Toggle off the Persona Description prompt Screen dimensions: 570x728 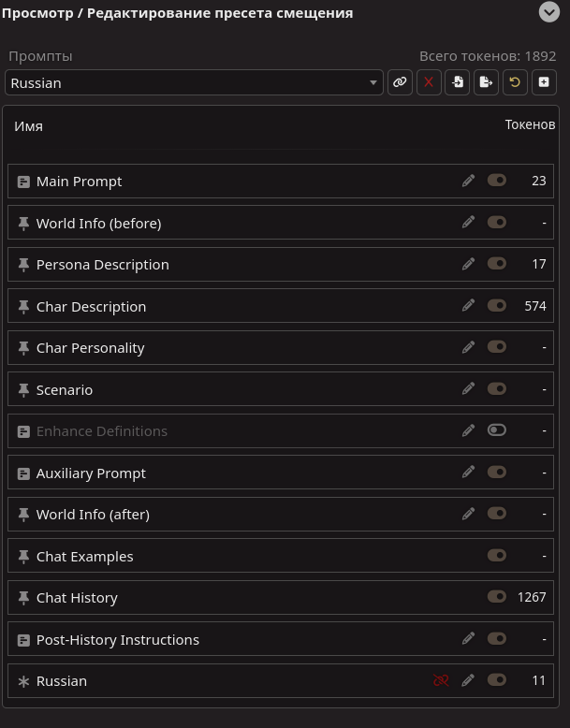click(x=497, y=264)
